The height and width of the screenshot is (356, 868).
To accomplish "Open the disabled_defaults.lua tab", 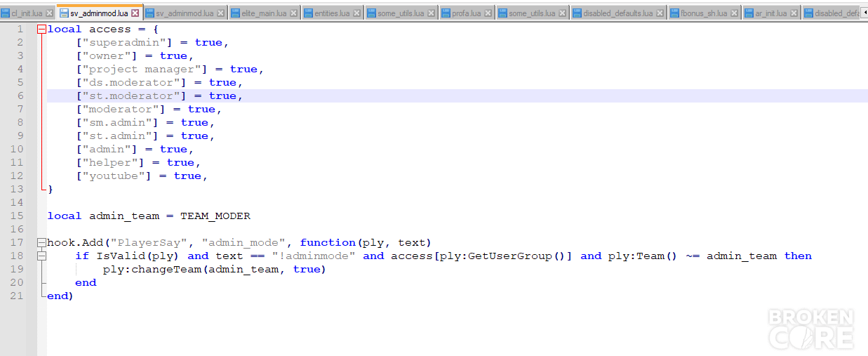I will pyautogui.click(x=617, y=13).
